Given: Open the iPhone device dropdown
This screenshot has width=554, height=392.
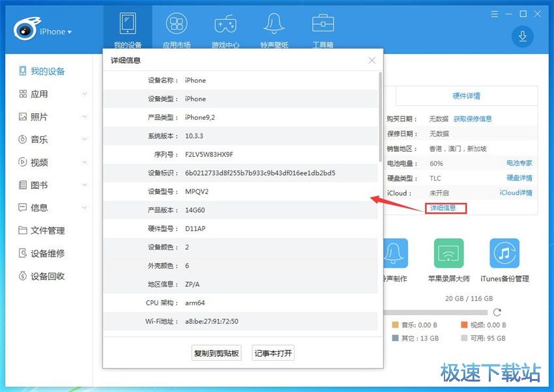Looking at the screenshot, I should click(x=56, y=32).
